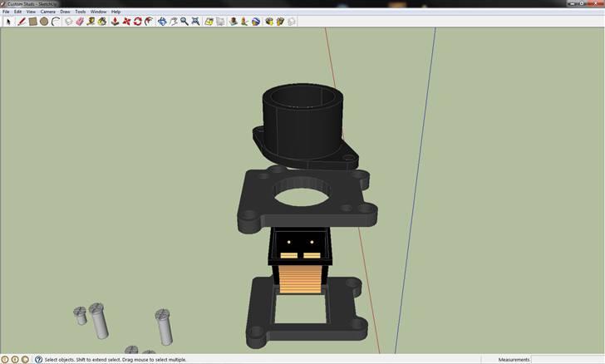
Task: Choose the Rectangle drawing tool
Action: click(x=32, y=22)
